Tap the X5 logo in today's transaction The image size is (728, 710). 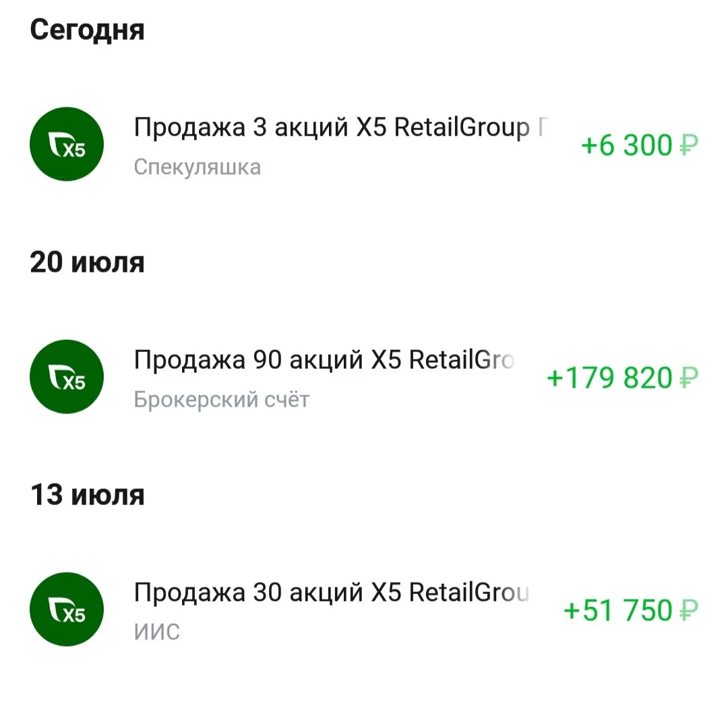tap(66, 144)
